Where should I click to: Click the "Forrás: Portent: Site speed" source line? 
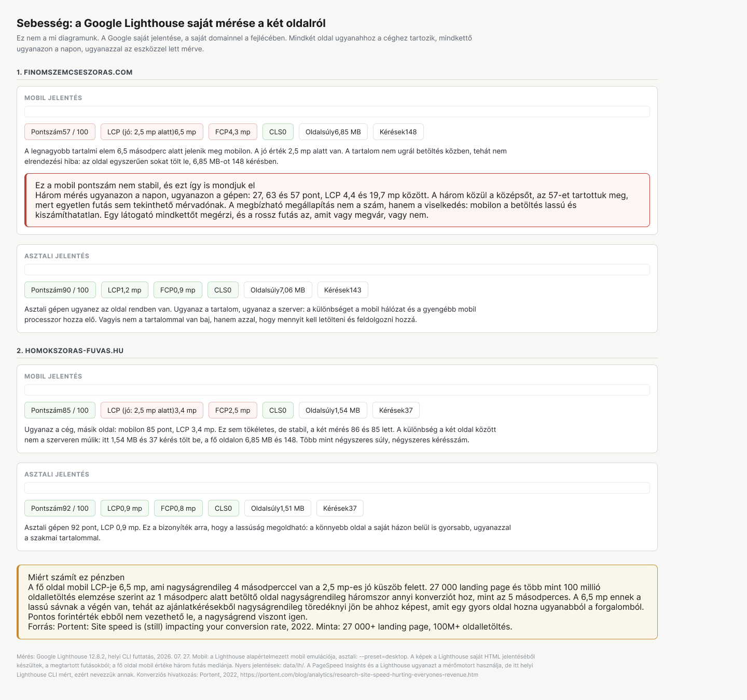click(x=270, y=626)
